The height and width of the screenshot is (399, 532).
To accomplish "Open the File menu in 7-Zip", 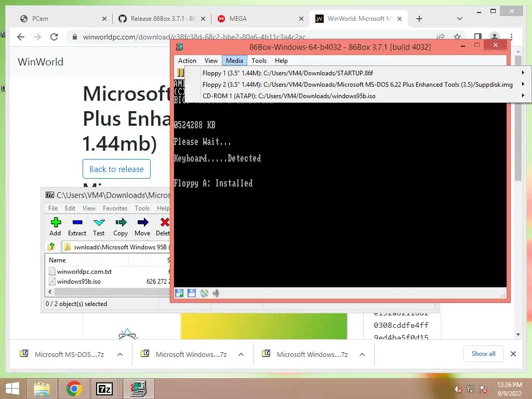I will coord(53,208).
